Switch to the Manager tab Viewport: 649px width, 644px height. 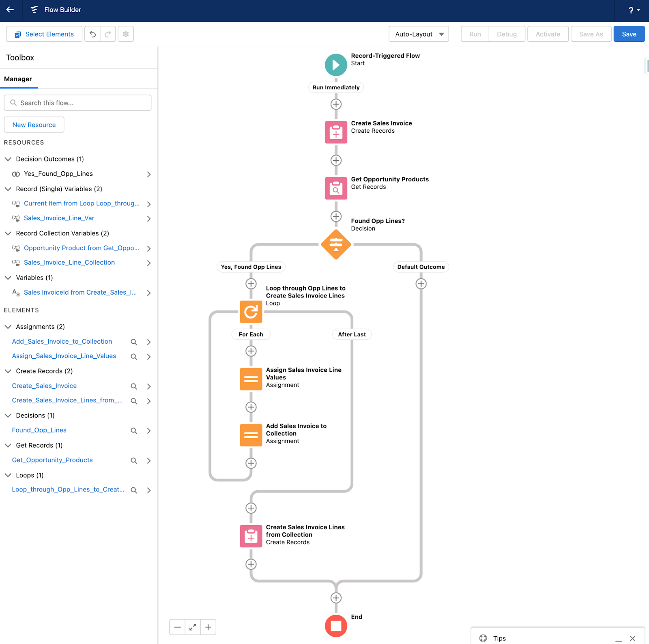(19, 79)
